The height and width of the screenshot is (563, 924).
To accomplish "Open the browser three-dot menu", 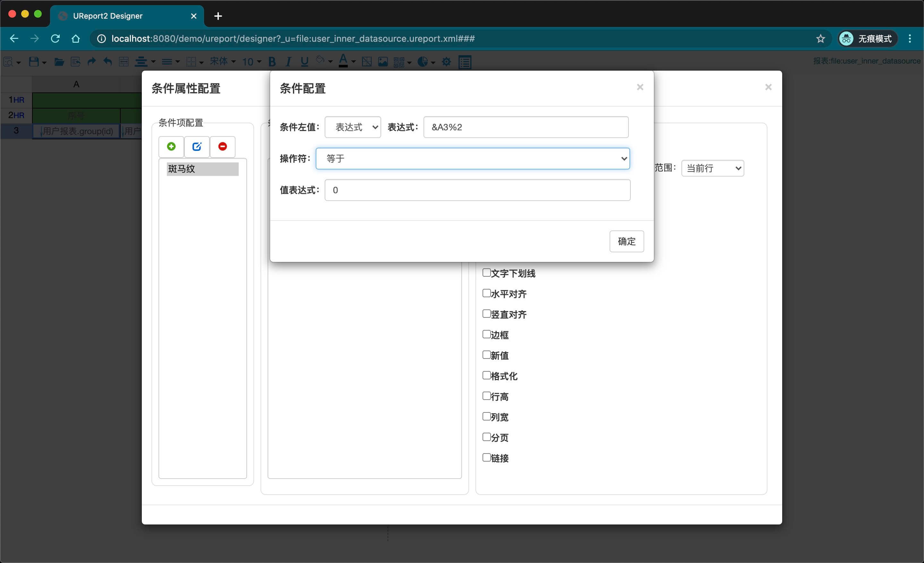I will tap(910, 39).
